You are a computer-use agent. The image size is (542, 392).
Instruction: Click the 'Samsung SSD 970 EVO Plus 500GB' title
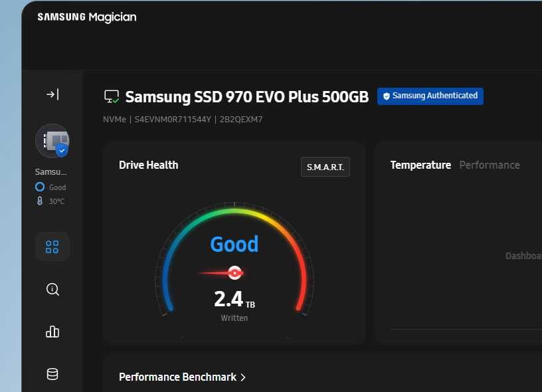click(247, 97)
